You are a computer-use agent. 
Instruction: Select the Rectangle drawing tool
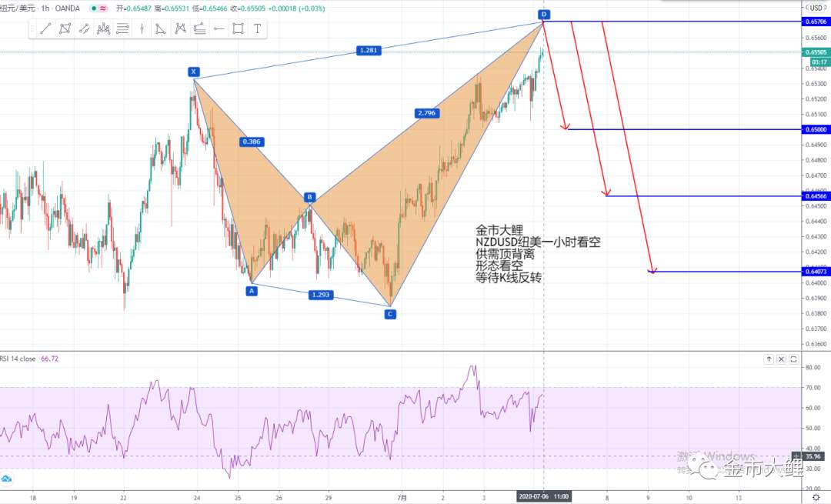point(238,28)
